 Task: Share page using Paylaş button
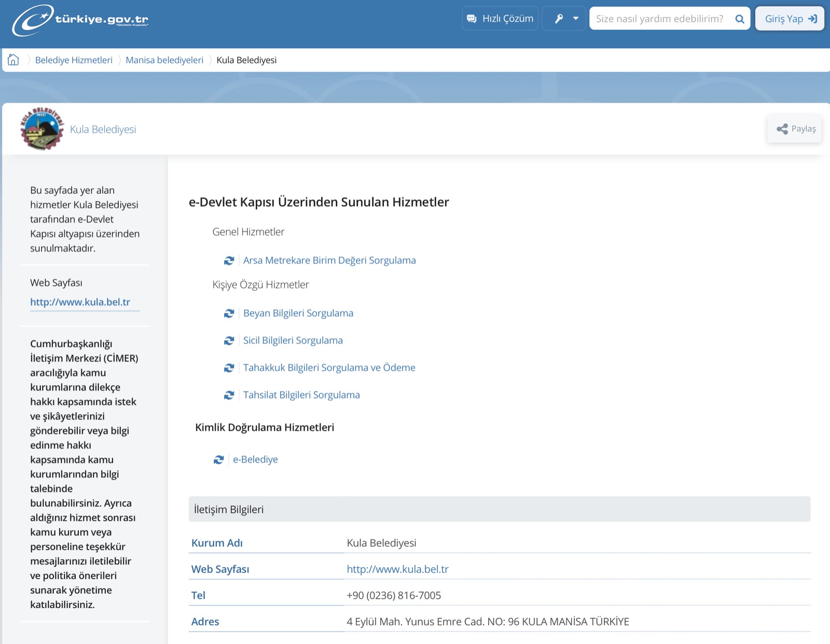(x=795, y=129)
